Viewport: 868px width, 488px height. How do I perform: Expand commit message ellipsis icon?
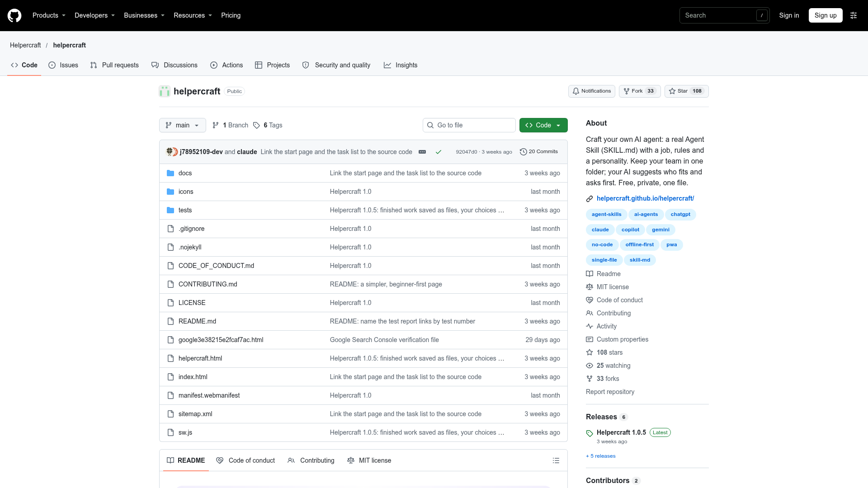point(422,152)
